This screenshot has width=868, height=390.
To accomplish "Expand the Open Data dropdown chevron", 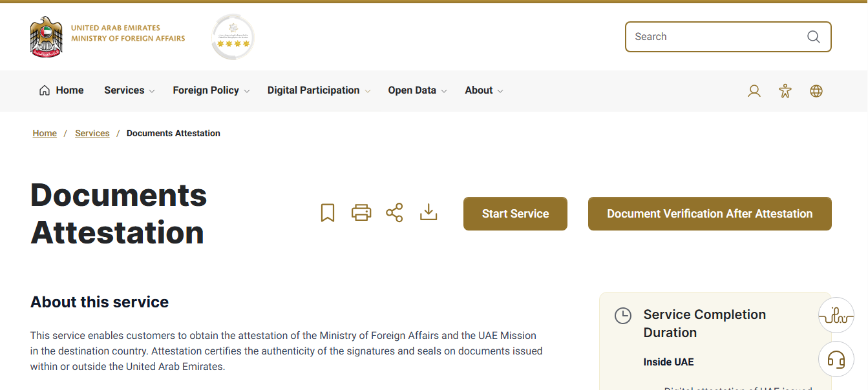I will click(444, 91).
